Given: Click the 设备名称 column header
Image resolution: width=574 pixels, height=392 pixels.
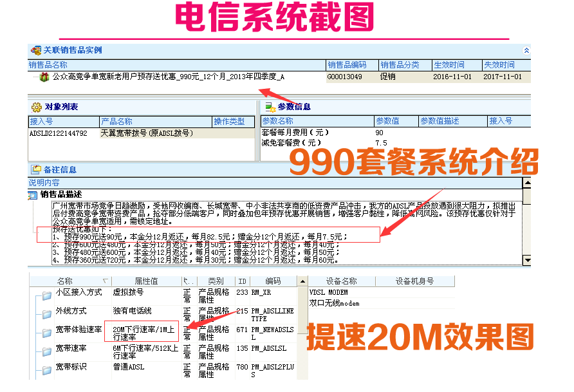Looking at the screenshot, I should click(342, 281).
